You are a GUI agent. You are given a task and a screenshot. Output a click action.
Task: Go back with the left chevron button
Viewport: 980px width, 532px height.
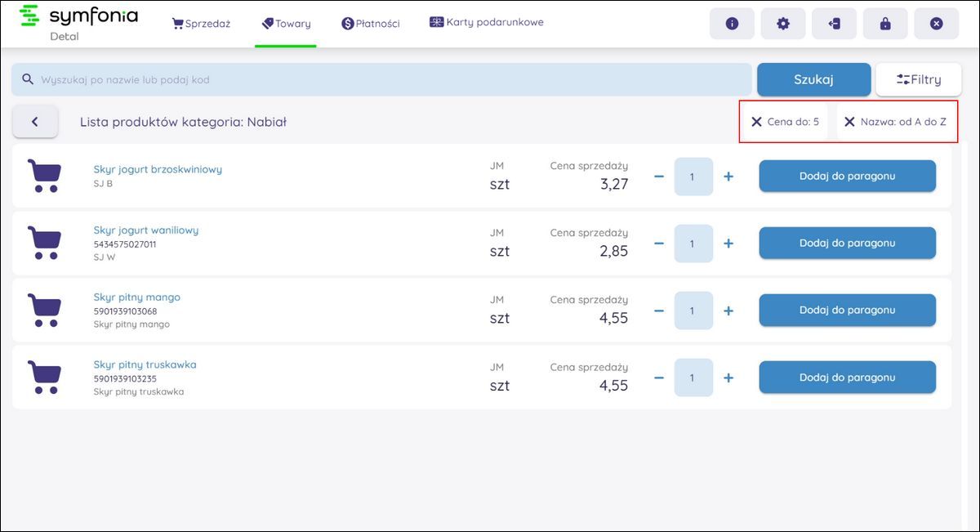[x=35, y=122]
